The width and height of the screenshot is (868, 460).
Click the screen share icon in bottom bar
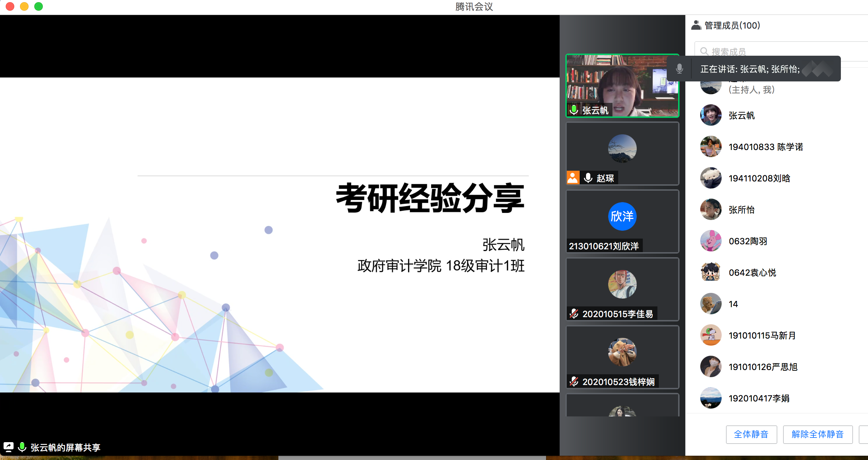[9, 447]
